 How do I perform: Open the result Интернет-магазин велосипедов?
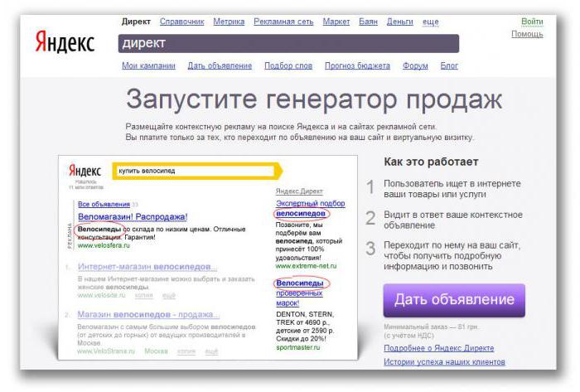point(147,267)
